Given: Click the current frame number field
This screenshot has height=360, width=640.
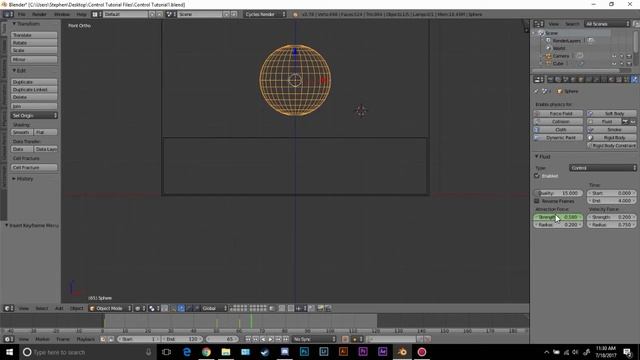Looking at the screenshot, I should coord(222,339).
